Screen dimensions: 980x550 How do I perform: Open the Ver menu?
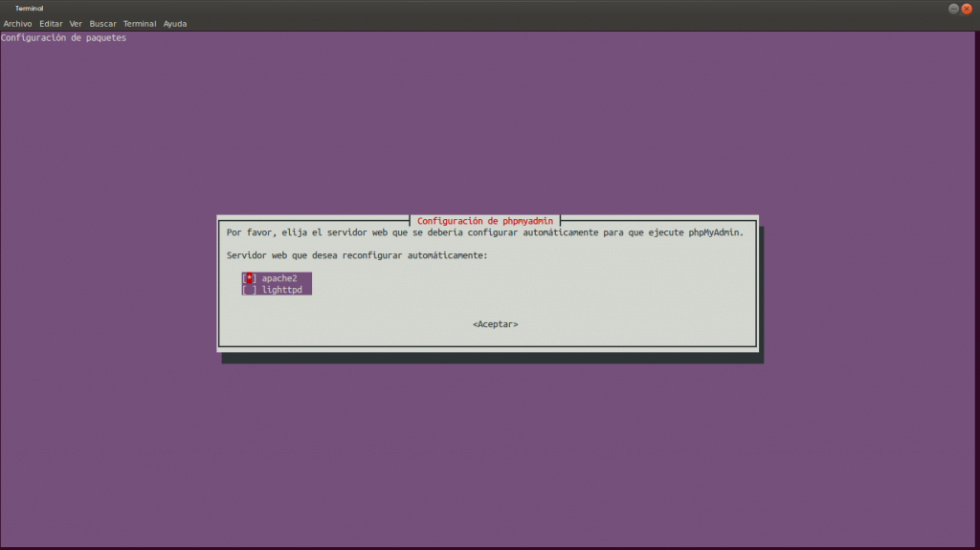tap(76, 24)
